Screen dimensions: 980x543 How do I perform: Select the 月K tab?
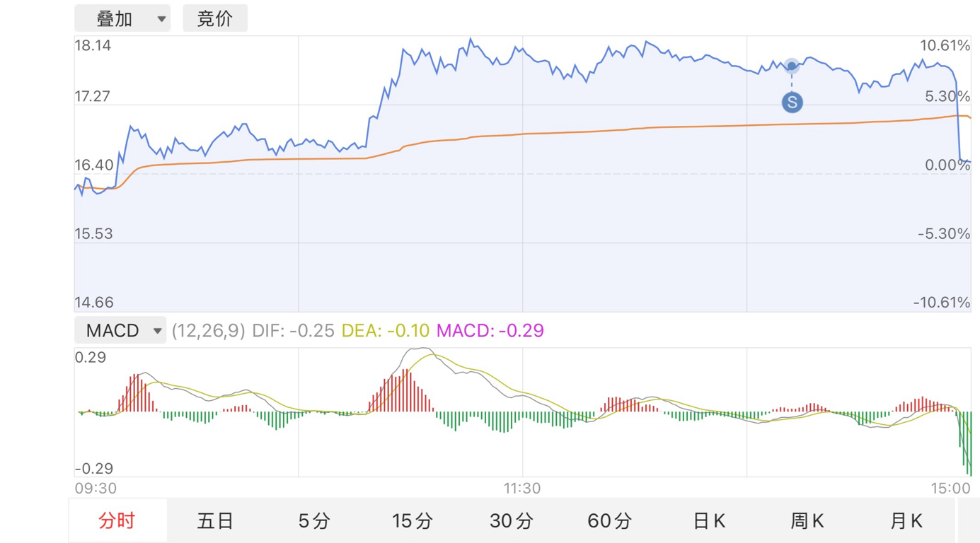[906, 521]
